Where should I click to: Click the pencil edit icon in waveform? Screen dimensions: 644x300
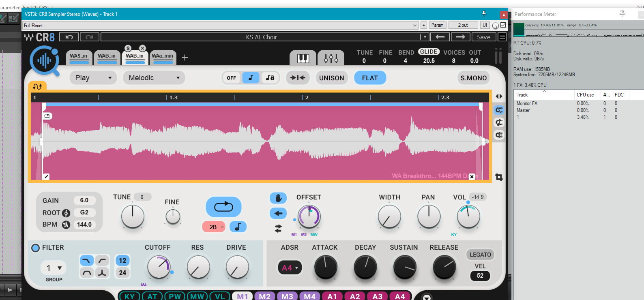(46, 177)
